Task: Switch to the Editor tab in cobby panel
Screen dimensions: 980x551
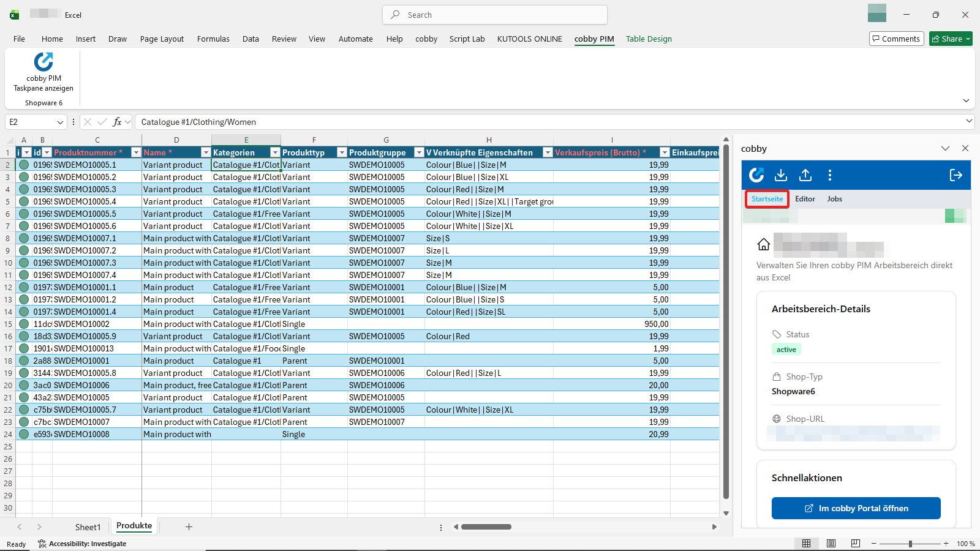Action: pyautogui.click(x=805, y=198)
